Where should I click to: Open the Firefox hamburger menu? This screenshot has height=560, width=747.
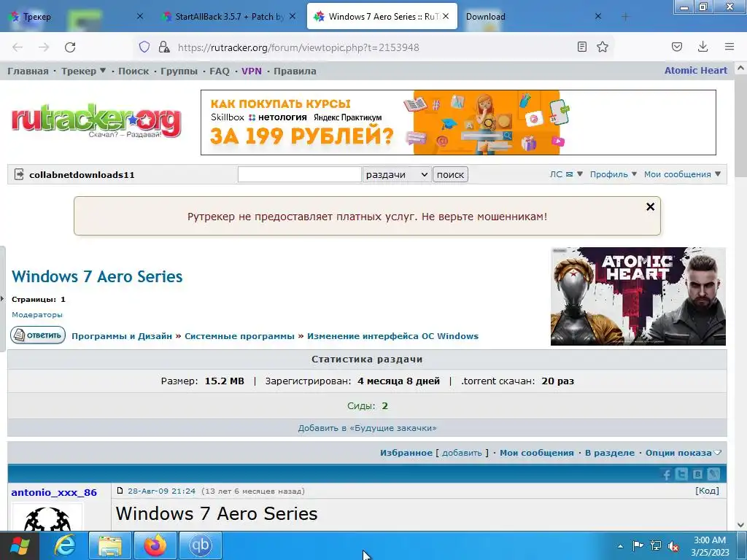pos(729,47)
